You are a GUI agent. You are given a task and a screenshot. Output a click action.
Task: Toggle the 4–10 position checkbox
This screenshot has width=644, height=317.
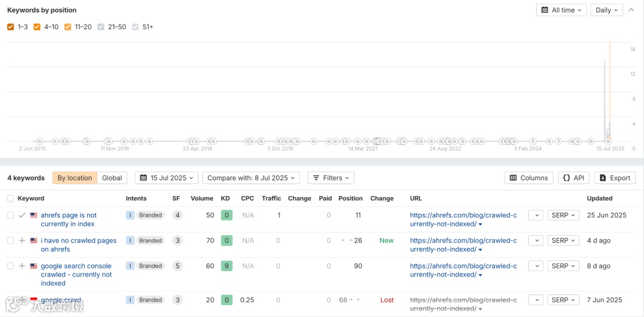37,27
